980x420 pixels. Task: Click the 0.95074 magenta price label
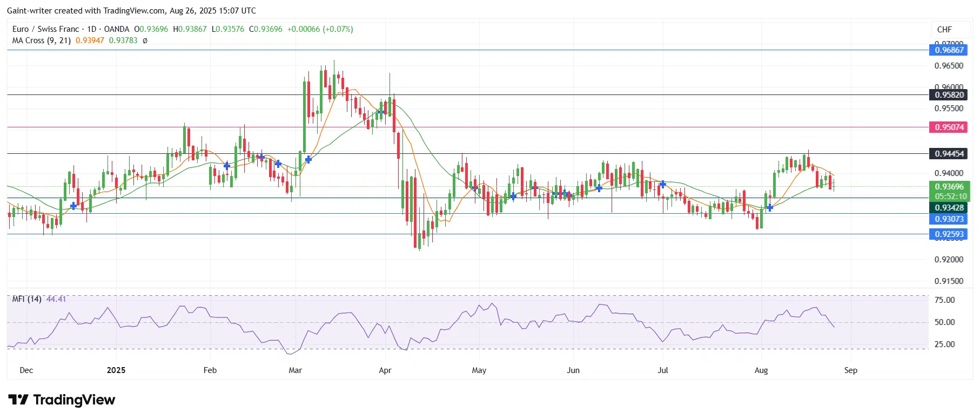click(949, 127)
